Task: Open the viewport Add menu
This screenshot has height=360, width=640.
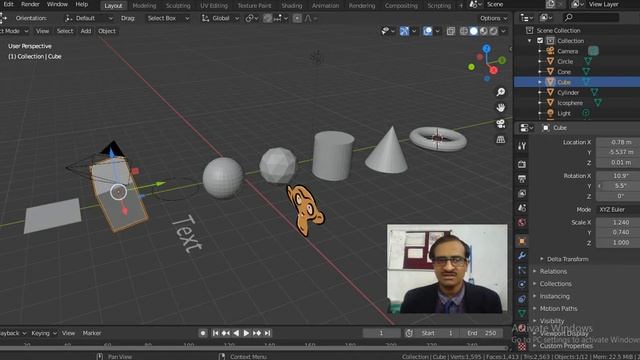Action: 86,31
